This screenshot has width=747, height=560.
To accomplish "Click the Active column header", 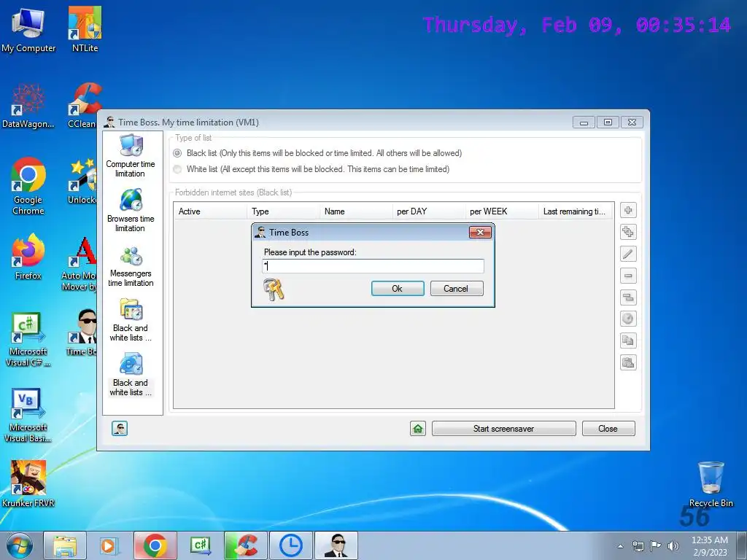I will 209,211.
